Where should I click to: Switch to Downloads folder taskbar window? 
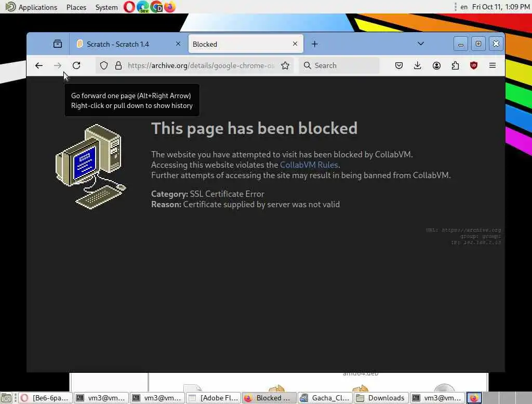[381, 398]
